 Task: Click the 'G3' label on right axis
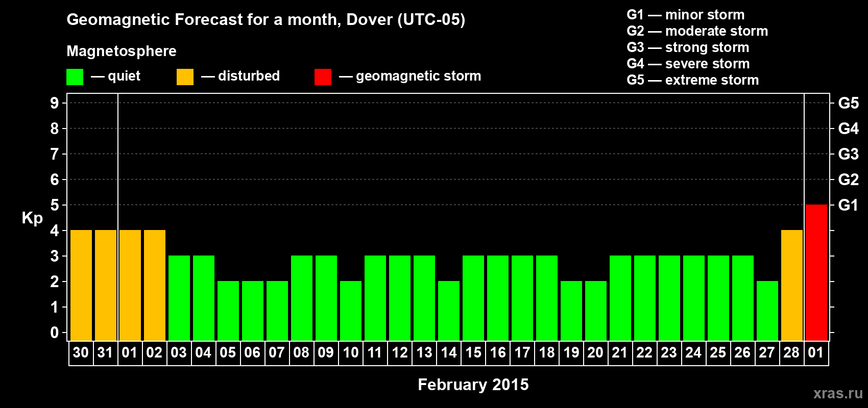pos(849,154)
